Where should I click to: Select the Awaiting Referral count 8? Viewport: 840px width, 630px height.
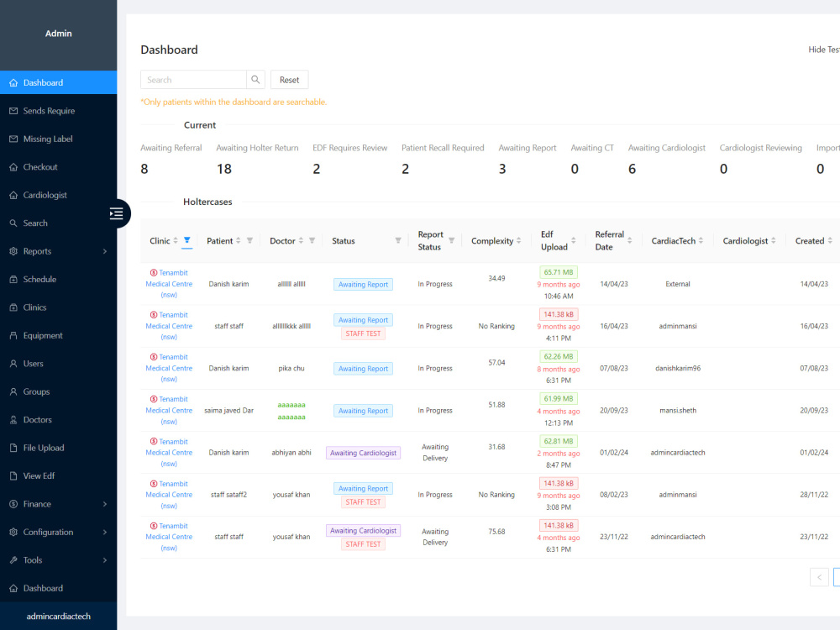tap(144, 170)
